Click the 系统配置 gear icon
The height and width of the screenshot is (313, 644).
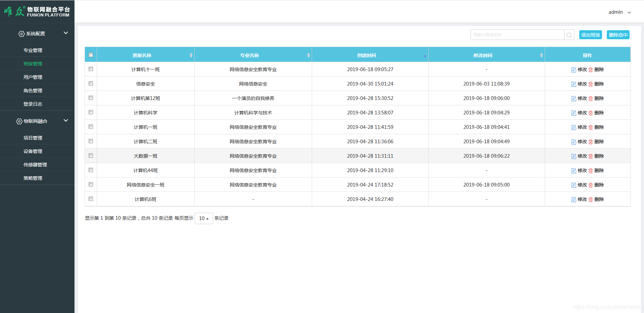21,34
